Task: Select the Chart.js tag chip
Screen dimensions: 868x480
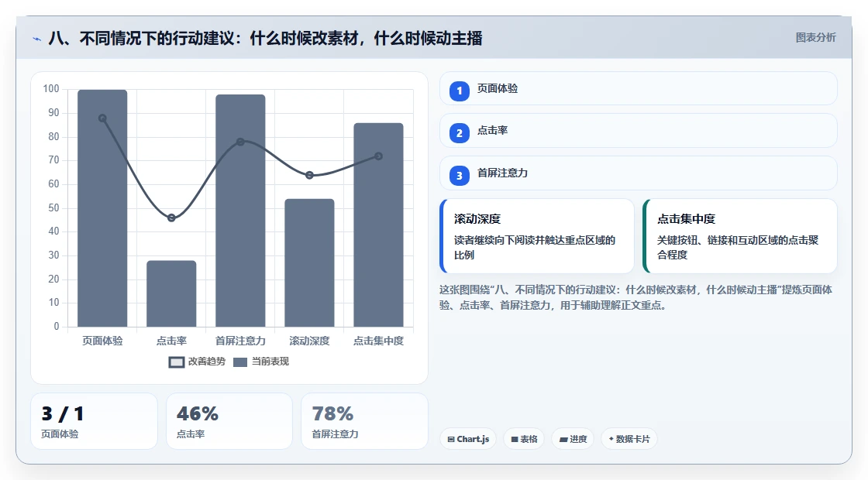Action: pyautogui.click(x=468, y=438)
